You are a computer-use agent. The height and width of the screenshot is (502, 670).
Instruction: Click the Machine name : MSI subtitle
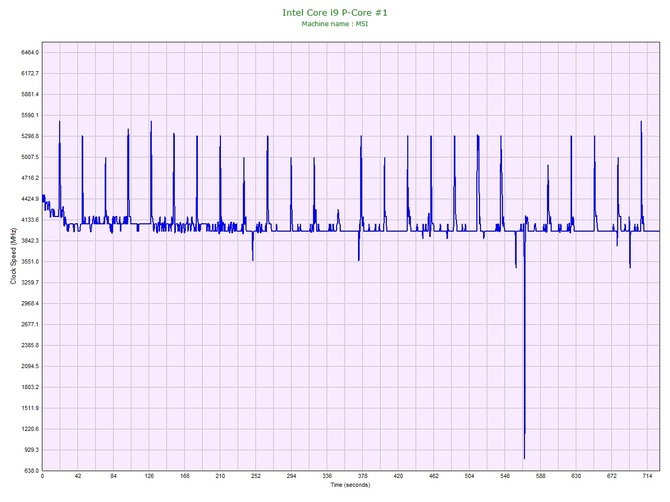(x=335, y=24)
